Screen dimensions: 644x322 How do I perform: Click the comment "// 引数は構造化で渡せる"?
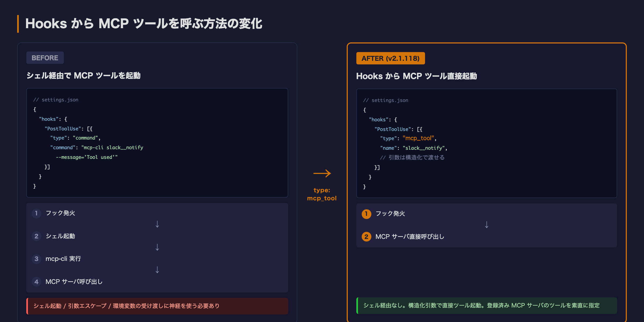point(412,158)
